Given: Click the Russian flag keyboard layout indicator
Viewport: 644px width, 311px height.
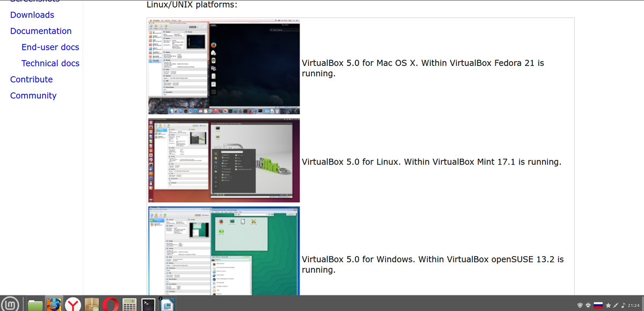Looking at the screenshot, I should click(598, 305).
